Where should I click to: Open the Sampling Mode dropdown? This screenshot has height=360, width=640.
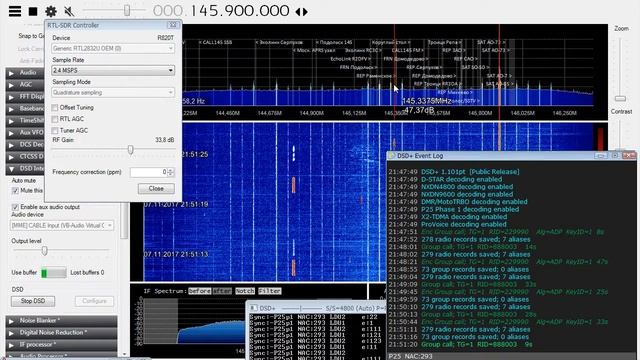[113, 93]
